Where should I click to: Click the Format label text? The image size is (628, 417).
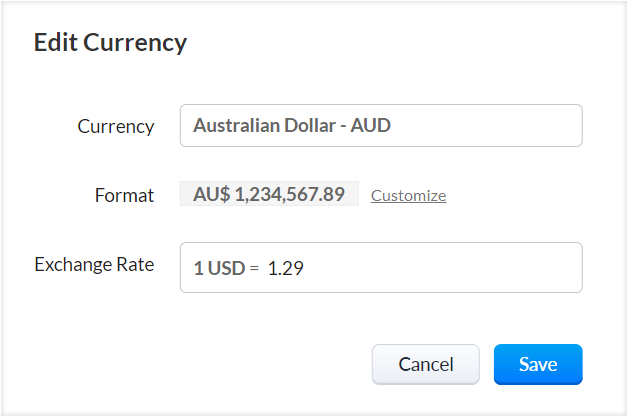pyautogui.click(x=124, y=195)
